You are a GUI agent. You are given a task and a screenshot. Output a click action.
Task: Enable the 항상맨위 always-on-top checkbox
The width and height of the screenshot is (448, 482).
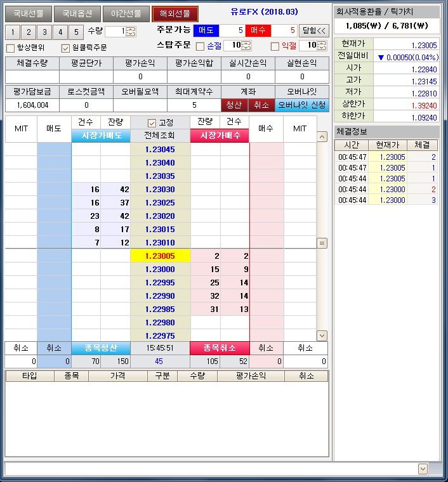pos(10,48)
